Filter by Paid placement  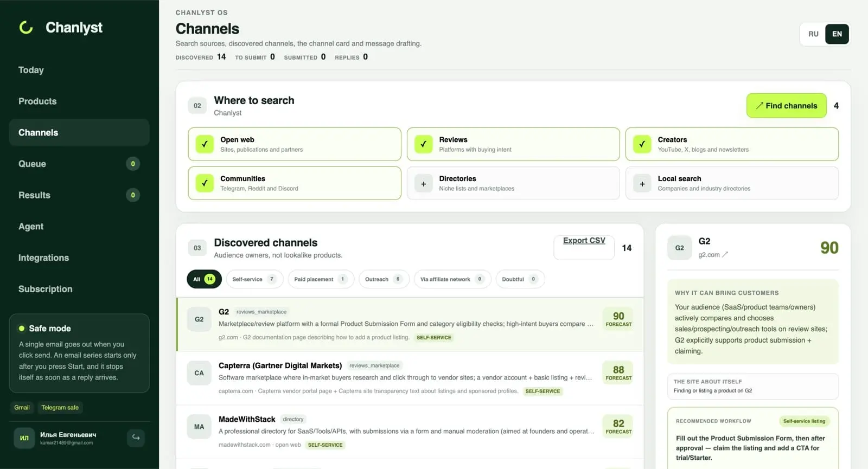click(321, 279)
